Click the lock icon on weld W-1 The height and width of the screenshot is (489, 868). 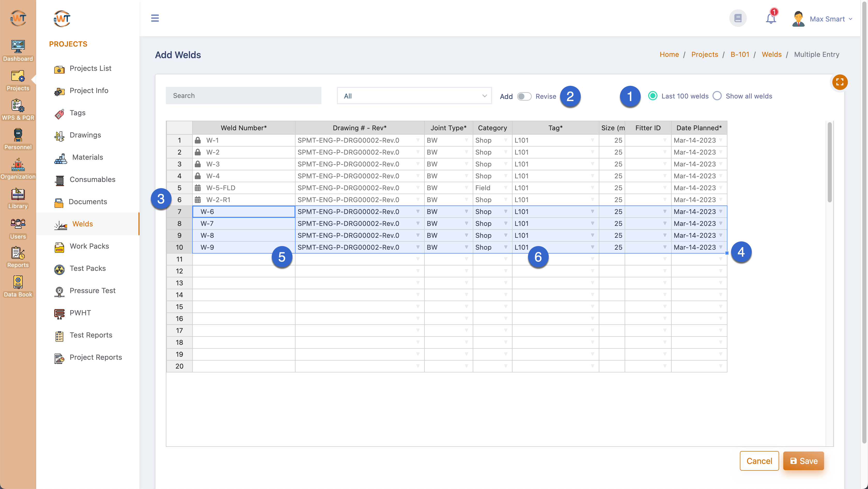click(198, 140)
